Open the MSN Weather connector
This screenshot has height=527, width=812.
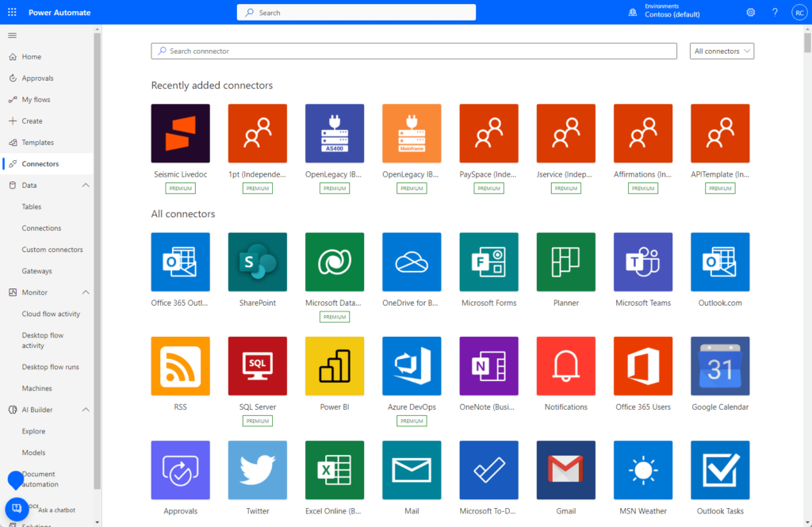[643, 470]
